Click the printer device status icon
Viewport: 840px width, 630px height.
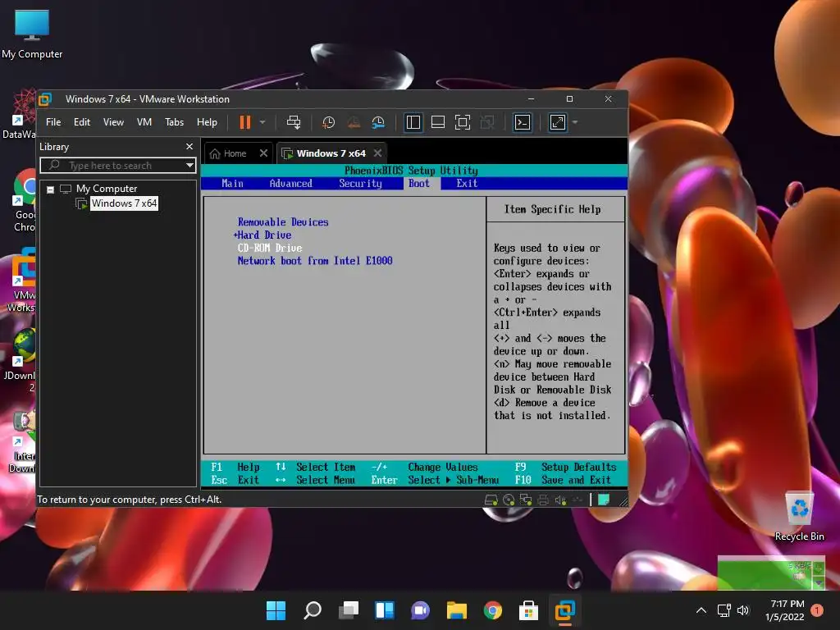point(543,500)
